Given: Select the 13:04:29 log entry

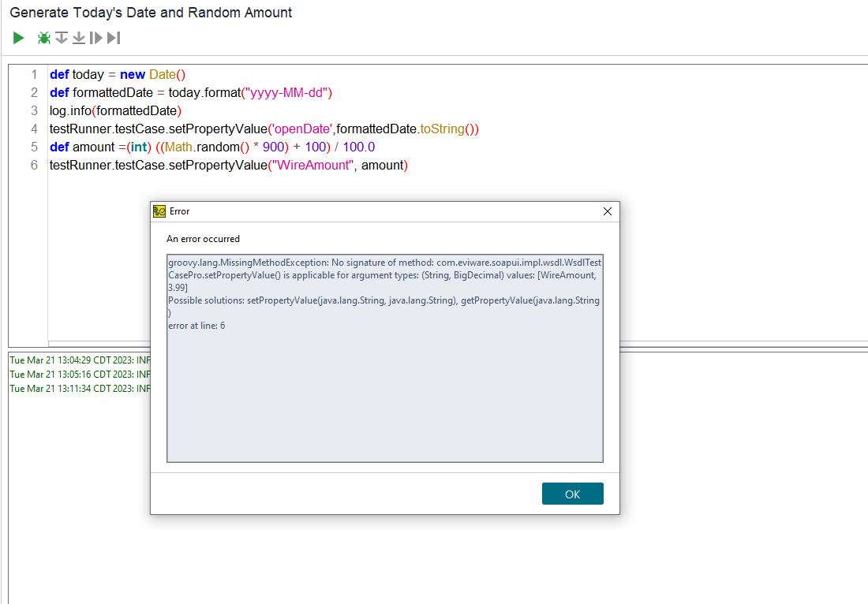Looking at the screenshot, I should [79, 360].
